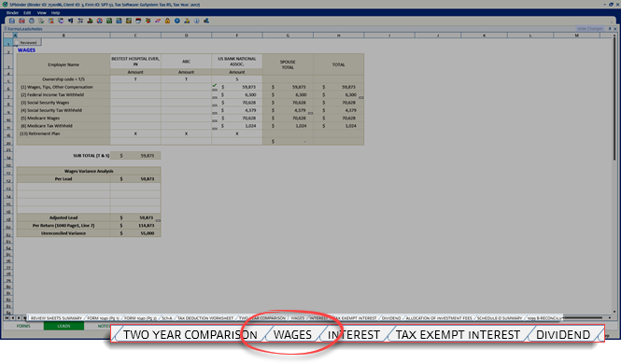Pin the Forms/Leads/Notes panel
This screenshot has height=364, width=621.
(x=610, y=29)
